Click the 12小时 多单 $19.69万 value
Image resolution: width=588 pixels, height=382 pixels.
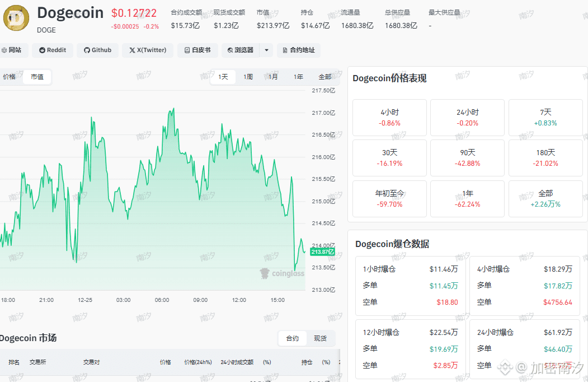point(444,350)
